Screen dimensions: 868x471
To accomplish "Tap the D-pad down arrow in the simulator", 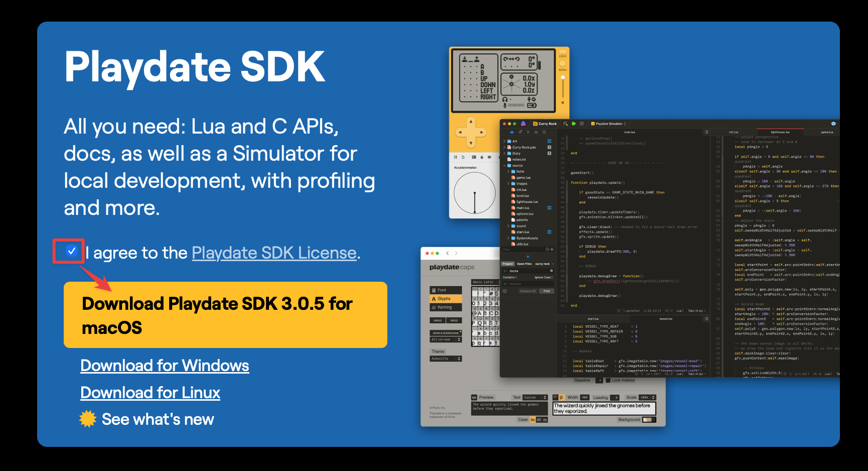I will pos(471,143).
